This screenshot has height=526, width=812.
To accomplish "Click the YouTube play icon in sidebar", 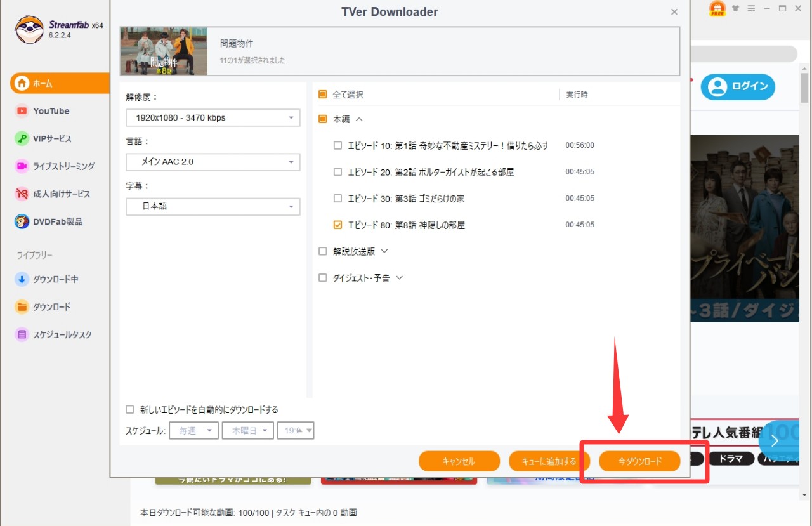I will [x=22, y=111].
